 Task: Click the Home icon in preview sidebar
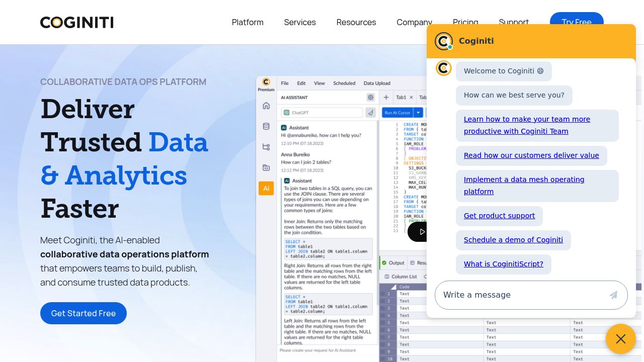click(x=266, y=106)
